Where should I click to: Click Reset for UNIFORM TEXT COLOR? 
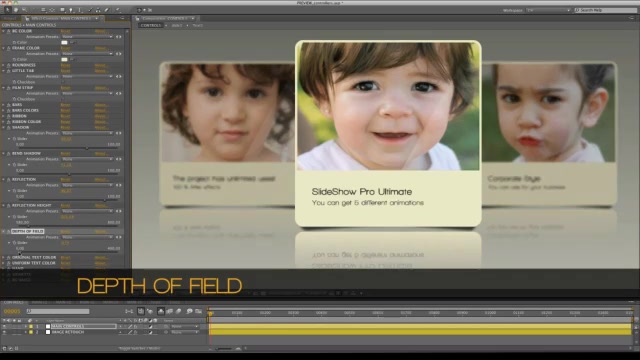pos(65,263)
